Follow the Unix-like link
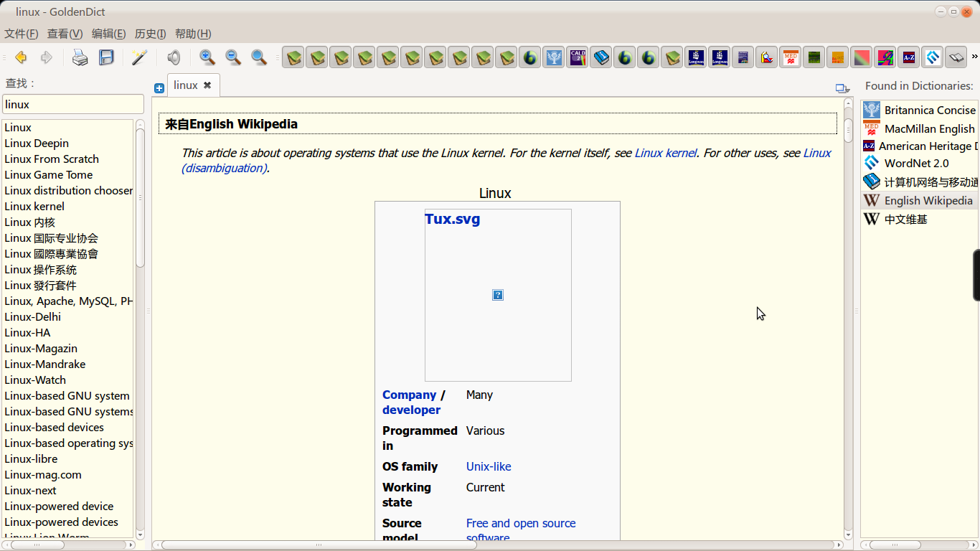Image resolution: width=980 pixels, height=551 pixels. pos(489,466)
